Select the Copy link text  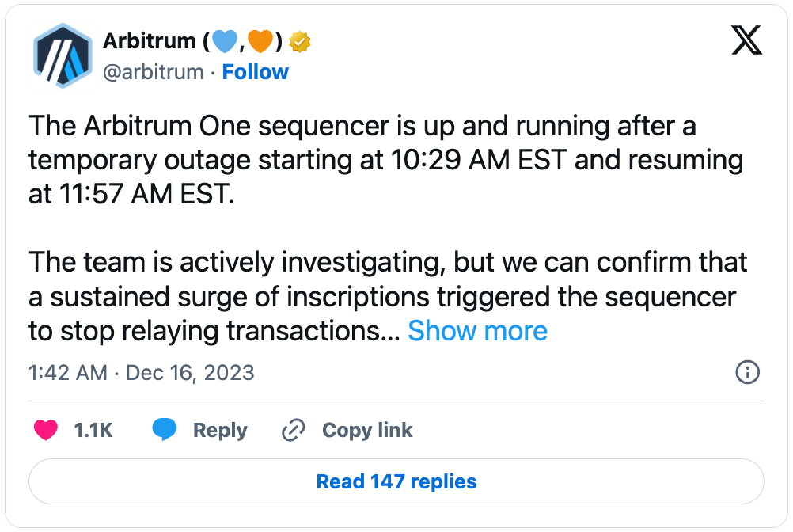367,431
